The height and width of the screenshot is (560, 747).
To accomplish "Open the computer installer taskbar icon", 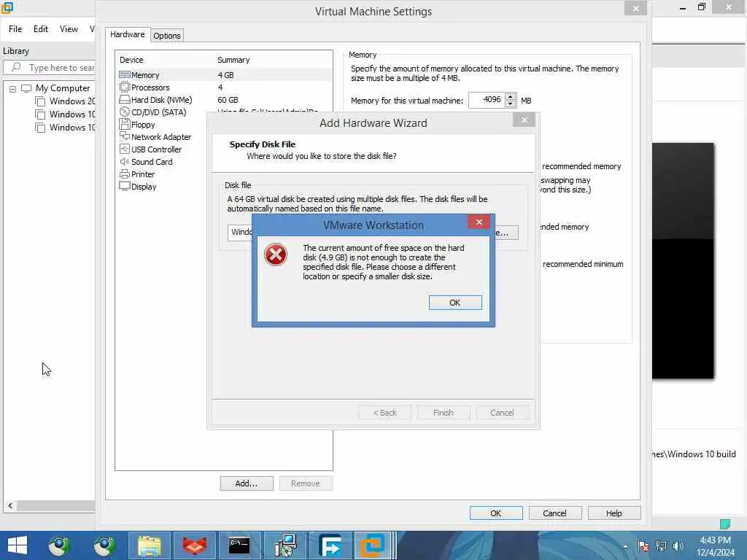I will [x=285, y=545].
